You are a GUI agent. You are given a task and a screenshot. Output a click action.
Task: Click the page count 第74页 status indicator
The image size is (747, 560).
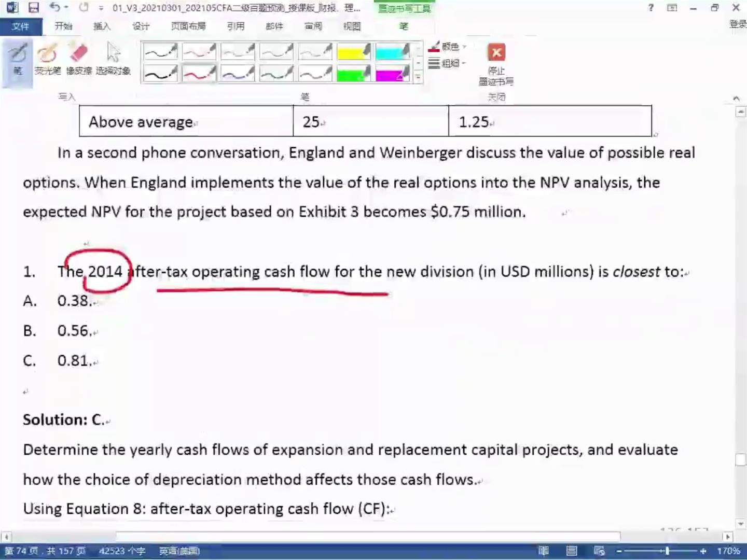click(45, 551)
